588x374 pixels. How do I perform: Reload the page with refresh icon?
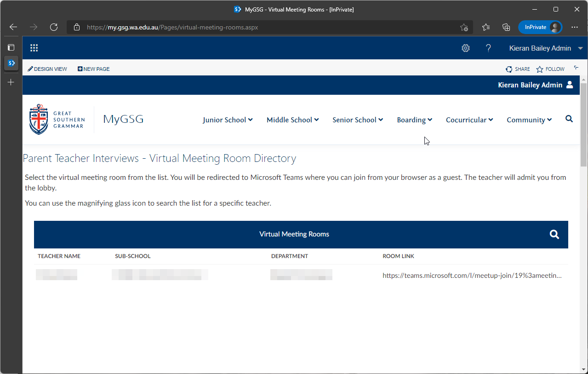[54, 27]
